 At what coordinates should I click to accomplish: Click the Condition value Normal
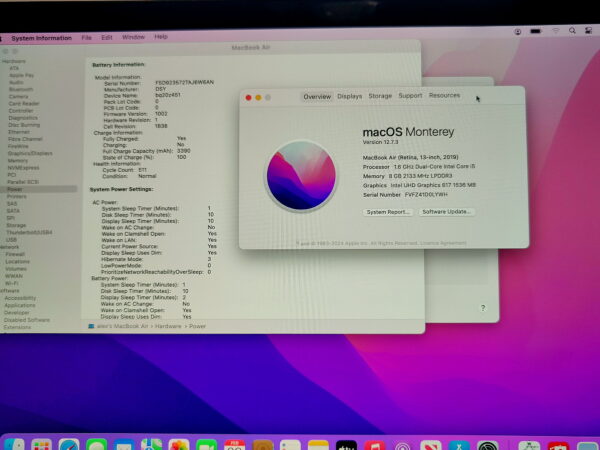(147, 176)
